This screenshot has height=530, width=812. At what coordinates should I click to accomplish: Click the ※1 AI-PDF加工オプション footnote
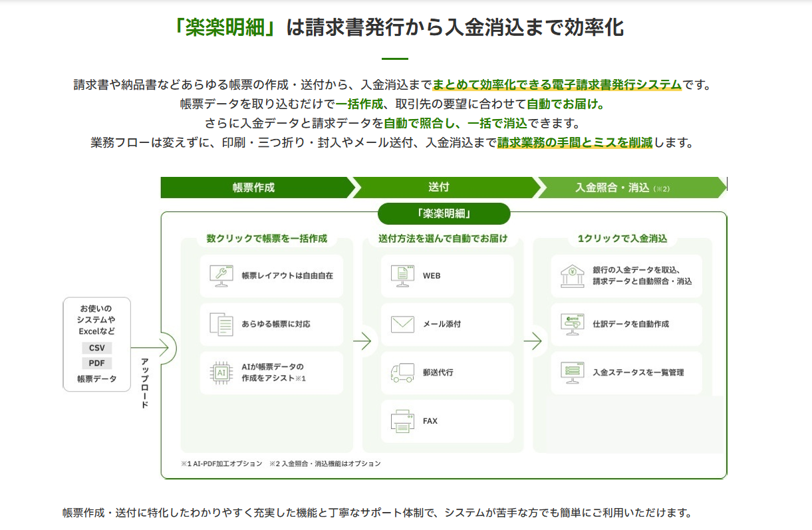point(221,464)
